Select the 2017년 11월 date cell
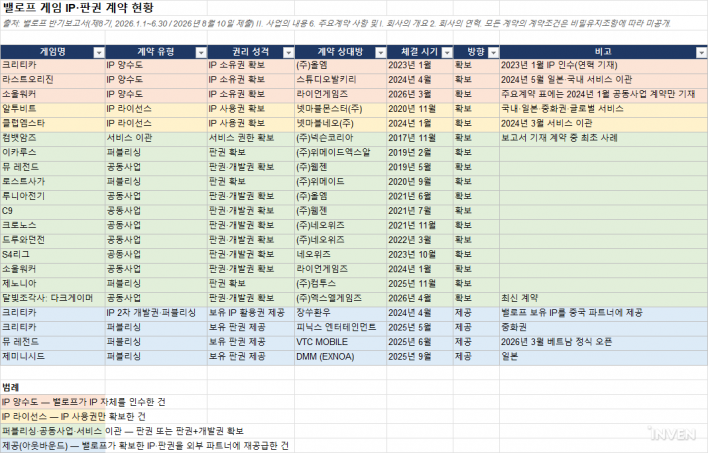This screenshot has width=708, height=453. coord(420,138)
